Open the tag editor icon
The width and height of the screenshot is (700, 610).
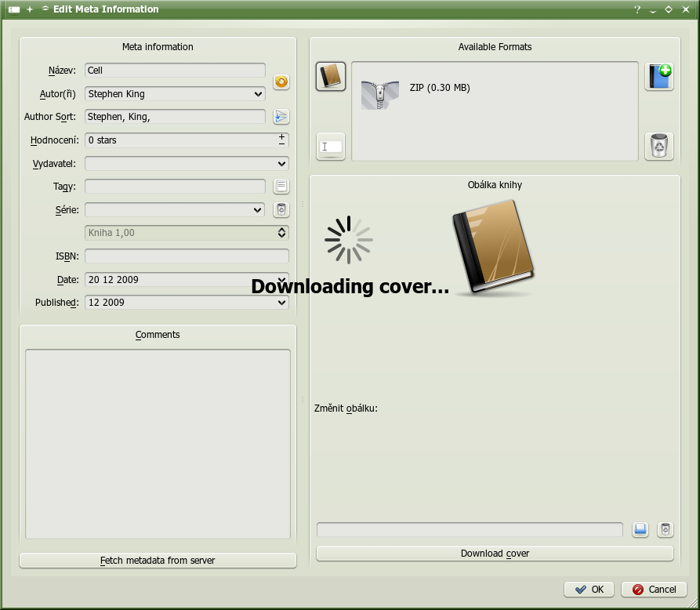pyautogui.click(x=281, y=187)
